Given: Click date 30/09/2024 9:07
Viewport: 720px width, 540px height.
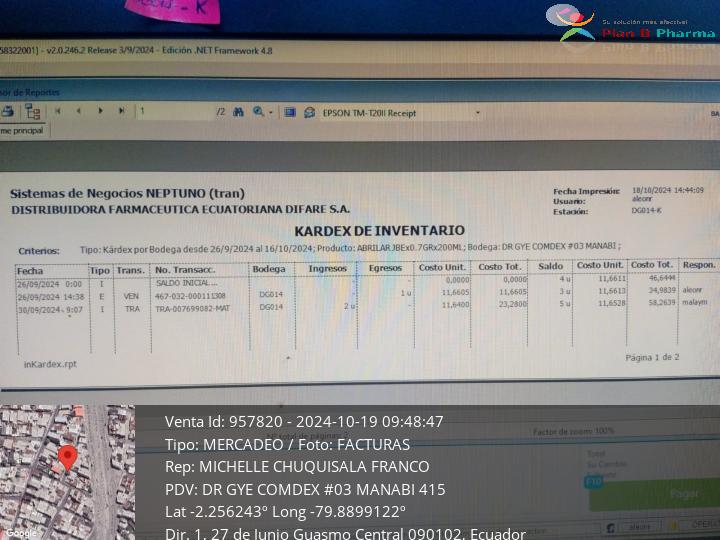Looking at the screenshot, I should click(x=51, y=310).
